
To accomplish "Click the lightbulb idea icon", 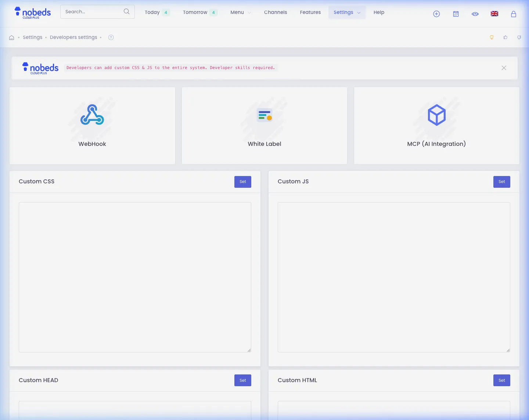I will [x=492, y=37].
